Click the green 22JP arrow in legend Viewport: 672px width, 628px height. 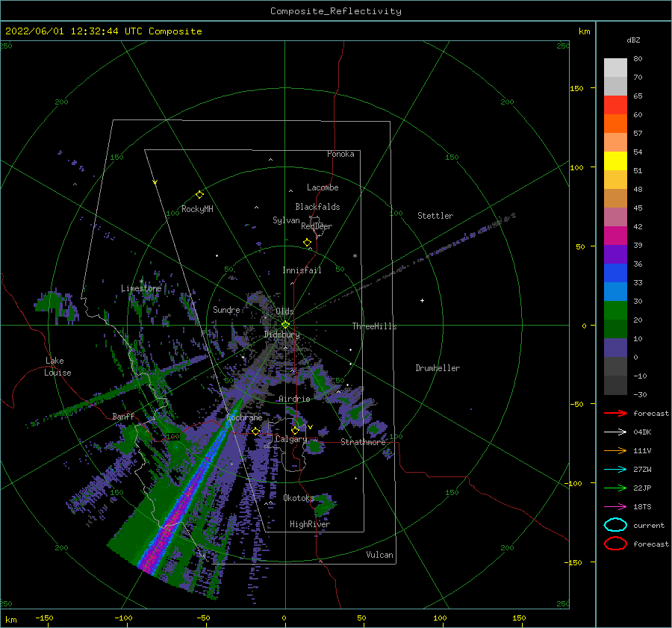pos(615,488)
